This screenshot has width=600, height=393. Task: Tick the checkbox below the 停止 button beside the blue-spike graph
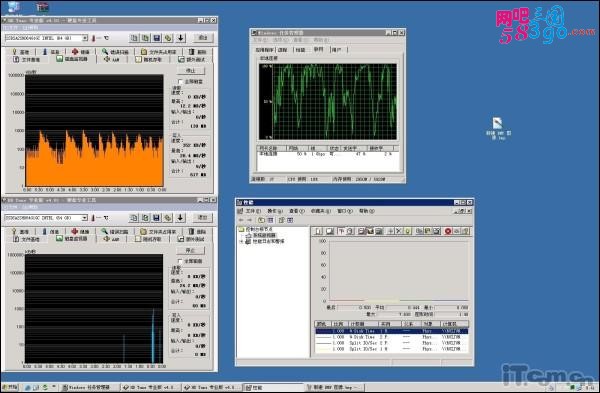[180, 261]
